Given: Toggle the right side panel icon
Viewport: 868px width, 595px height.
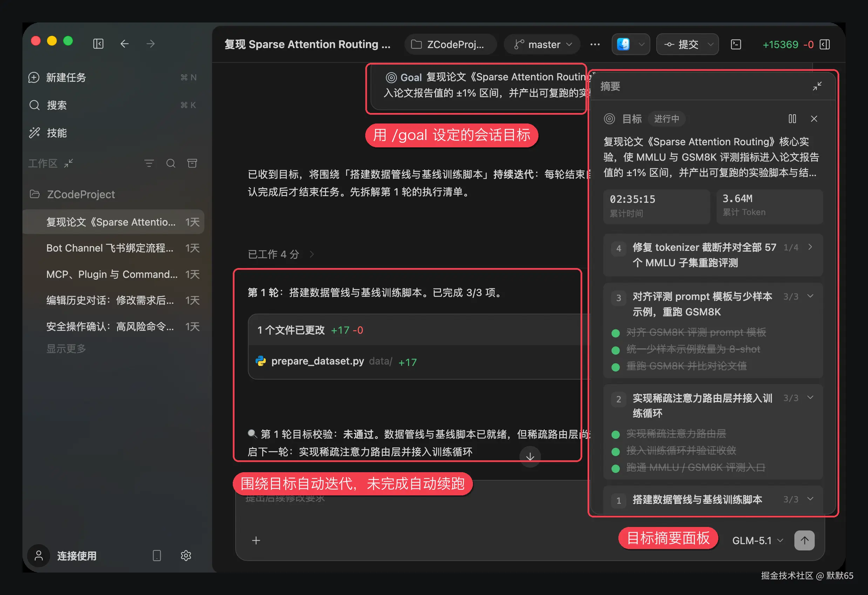Looking at the screenshot, I should click(825, 45).
